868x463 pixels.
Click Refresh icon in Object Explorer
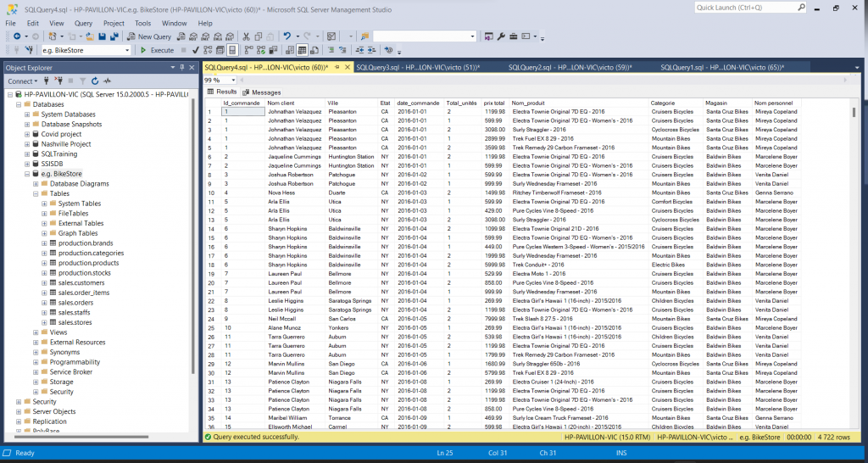[x=95, y=81]
